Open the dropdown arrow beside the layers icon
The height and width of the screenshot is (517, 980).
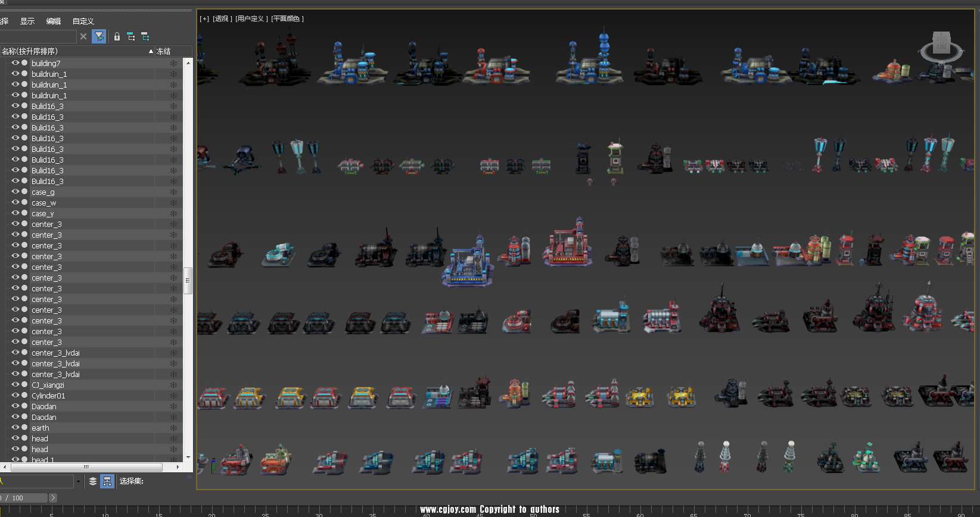(78, 481)
